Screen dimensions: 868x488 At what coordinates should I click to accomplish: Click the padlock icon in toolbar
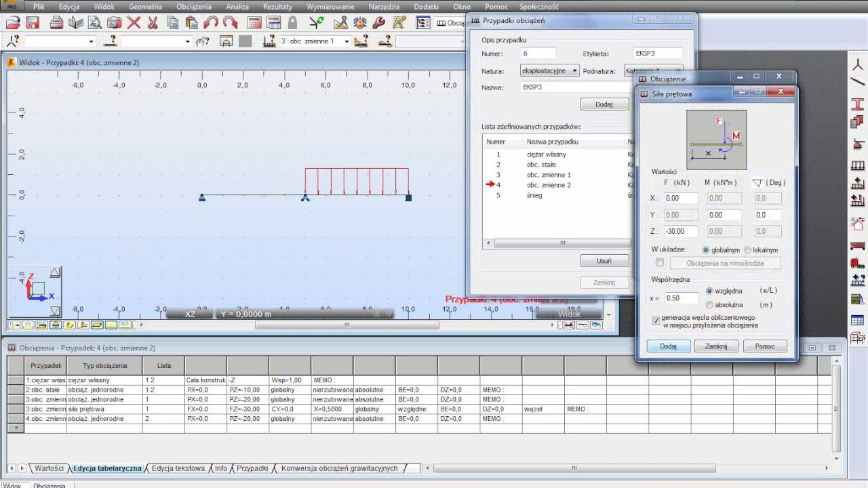click(292, 22)
